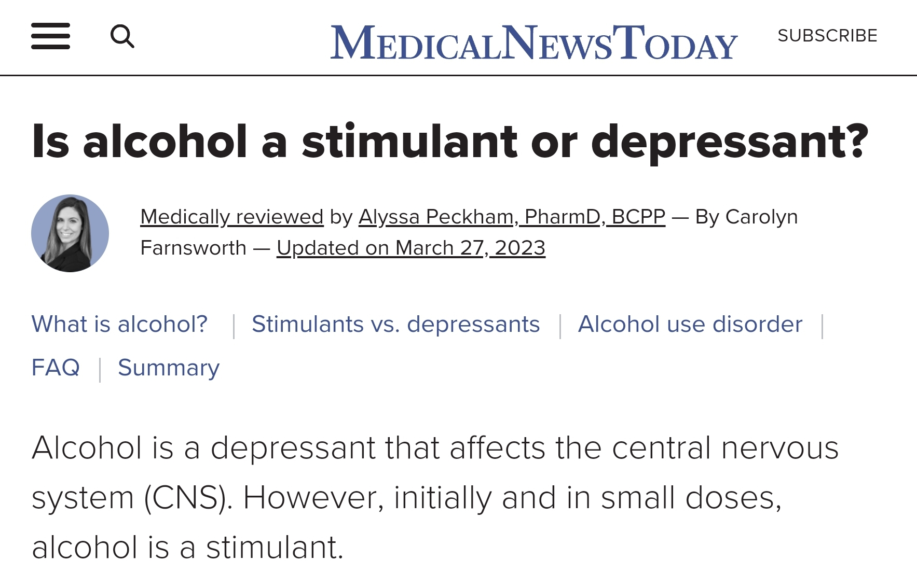Click the Subscribe button
This screenshot has height=588, width=917.
pyautogui.click(x=827, y=35)
